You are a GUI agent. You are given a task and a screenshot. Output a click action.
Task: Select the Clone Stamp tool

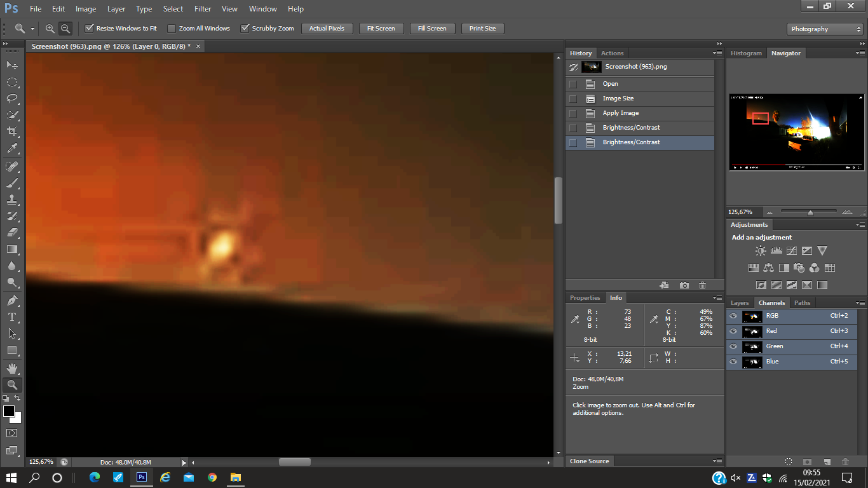pos(12,200)
